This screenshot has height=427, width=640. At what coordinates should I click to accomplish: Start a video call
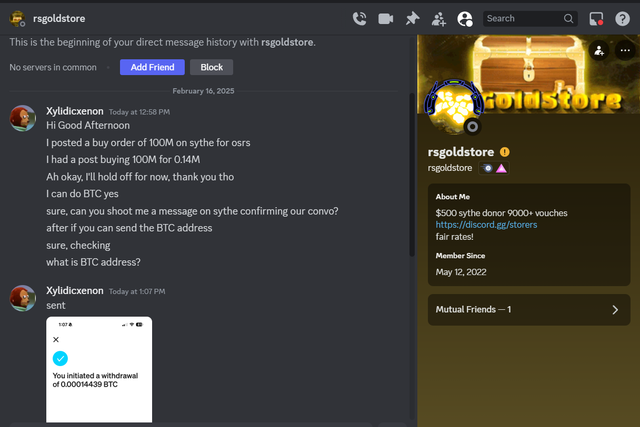[386, 19]
